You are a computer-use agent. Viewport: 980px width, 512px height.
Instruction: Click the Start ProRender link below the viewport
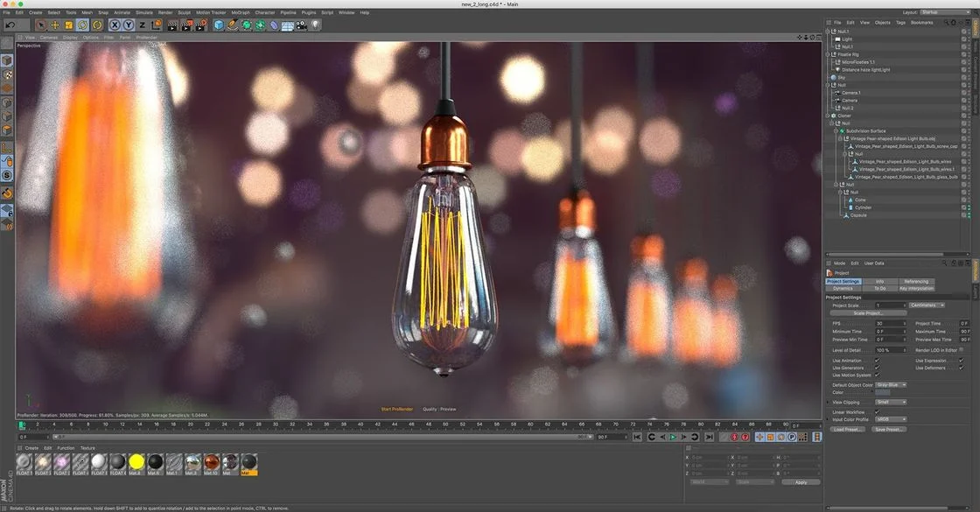pyautogui.click(x=396, y=409)
